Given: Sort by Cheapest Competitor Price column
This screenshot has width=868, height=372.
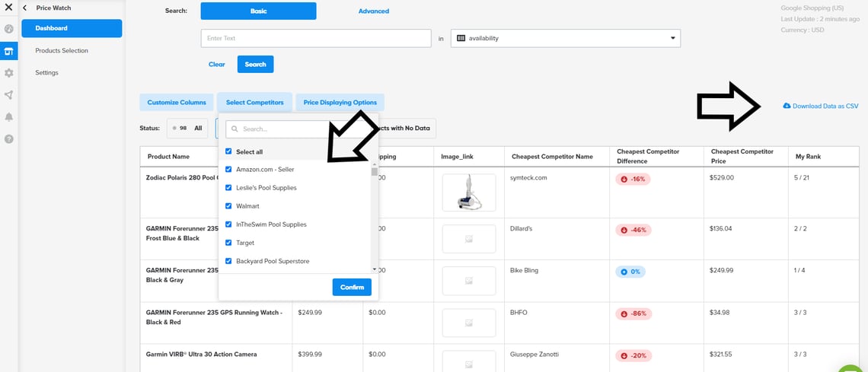Looking at the screenshot, I should pyautogui.click(x=742, y=157).
